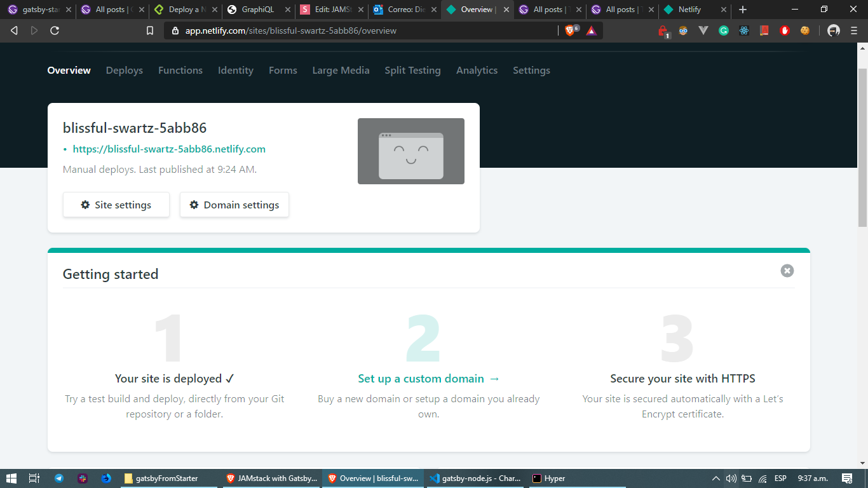Switch to the GraphiQL browser tab
The image size is (868, 488).
coord(257,10)
